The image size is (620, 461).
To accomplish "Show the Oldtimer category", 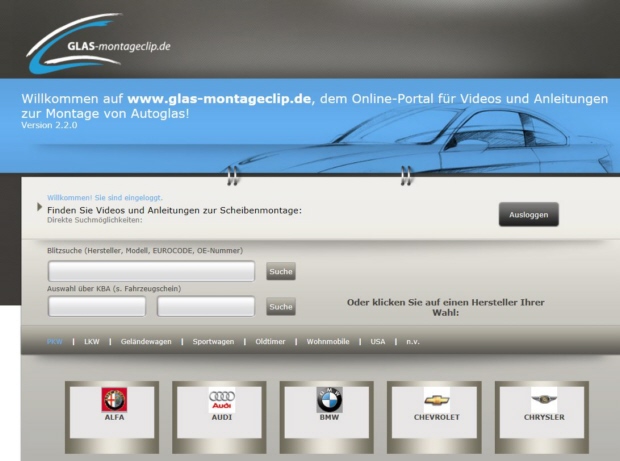I will coord(270,342).
